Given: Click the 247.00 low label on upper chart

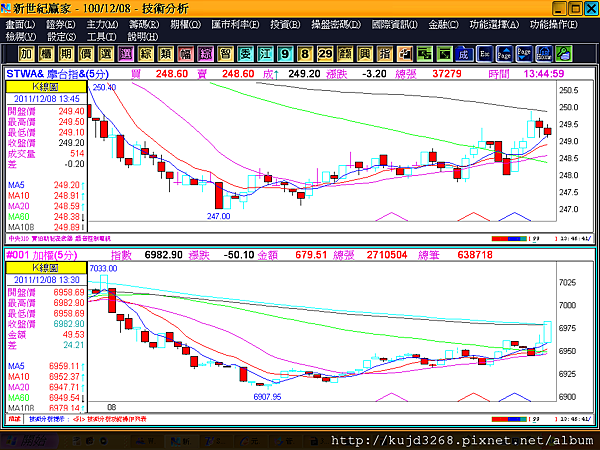Looking at the screenshot, I should coord(218,216).
